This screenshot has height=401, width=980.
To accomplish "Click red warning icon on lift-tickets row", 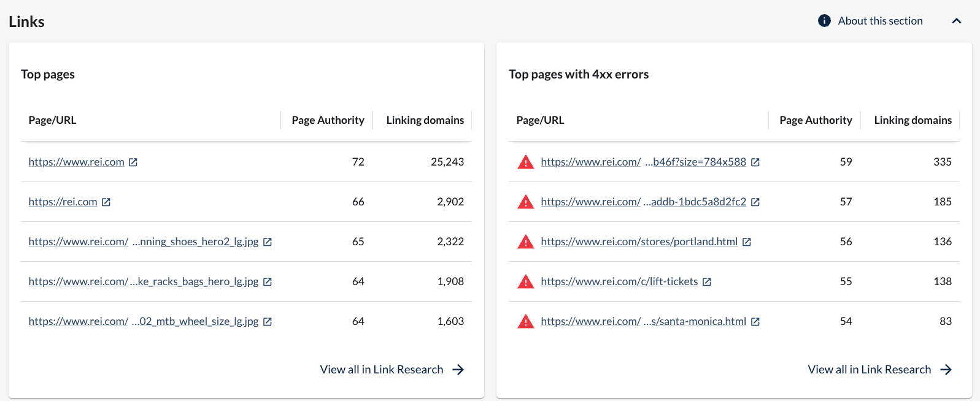I will [x=526, y=281].
